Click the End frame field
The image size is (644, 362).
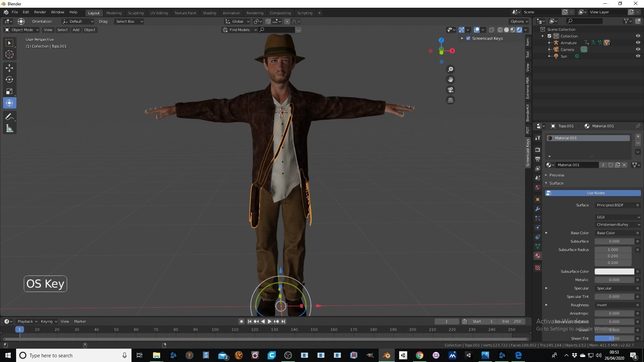point(511,321)
